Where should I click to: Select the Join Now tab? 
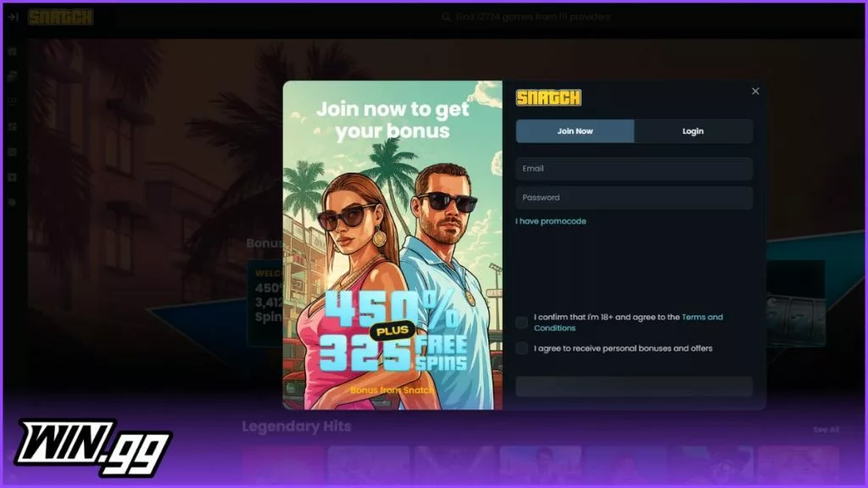(575, 131)
